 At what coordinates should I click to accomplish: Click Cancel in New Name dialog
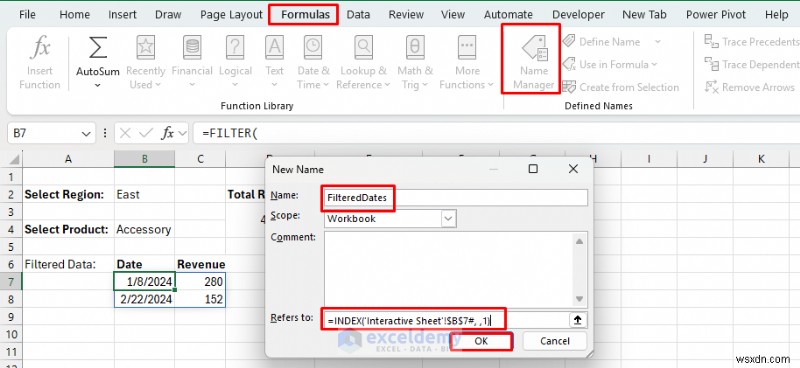(555, 341)
